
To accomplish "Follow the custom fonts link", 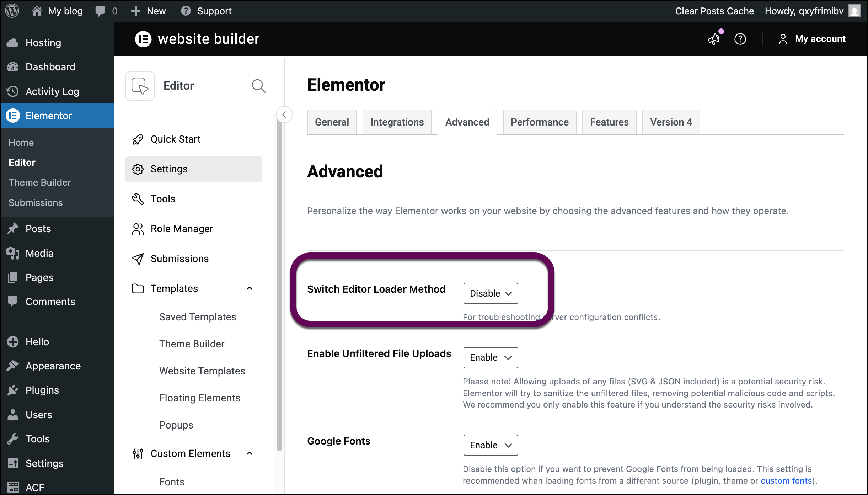I will 786,480.
